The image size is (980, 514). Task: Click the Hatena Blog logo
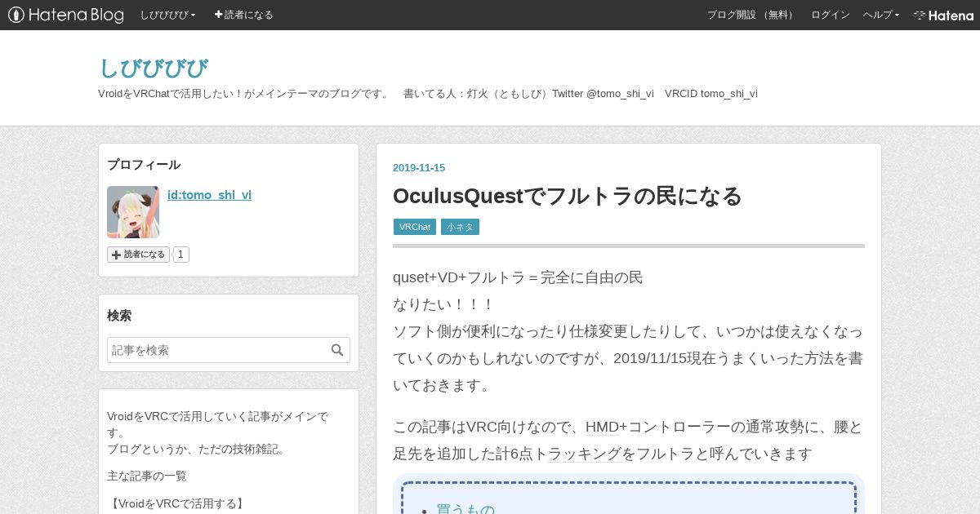click(66, 15)
